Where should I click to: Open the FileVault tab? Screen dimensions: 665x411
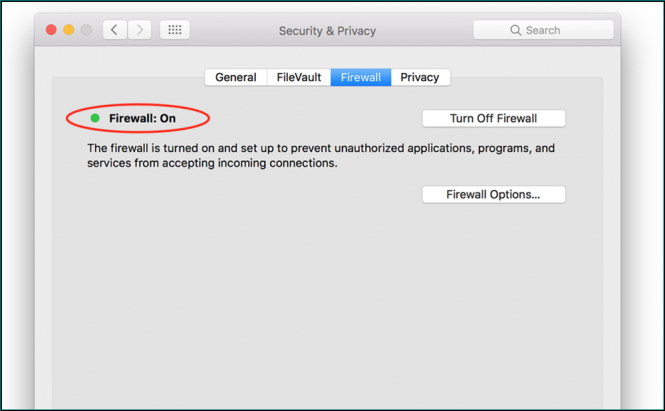coord(300,77)
